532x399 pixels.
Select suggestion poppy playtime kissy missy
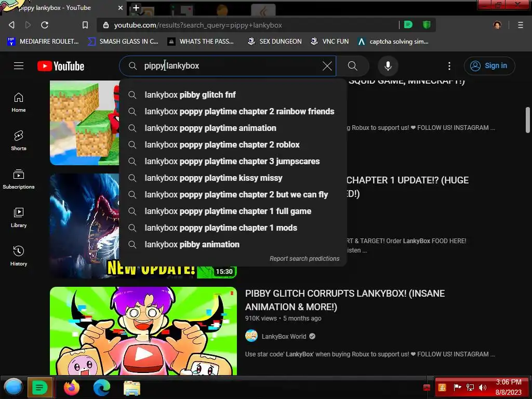click(233, 178)
